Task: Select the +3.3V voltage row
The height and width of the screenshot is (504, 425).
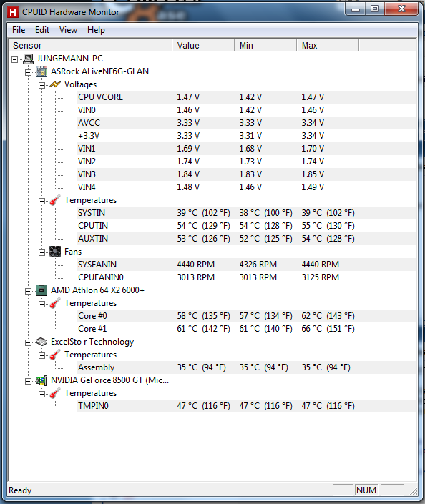Action: (x=246, y=136)
